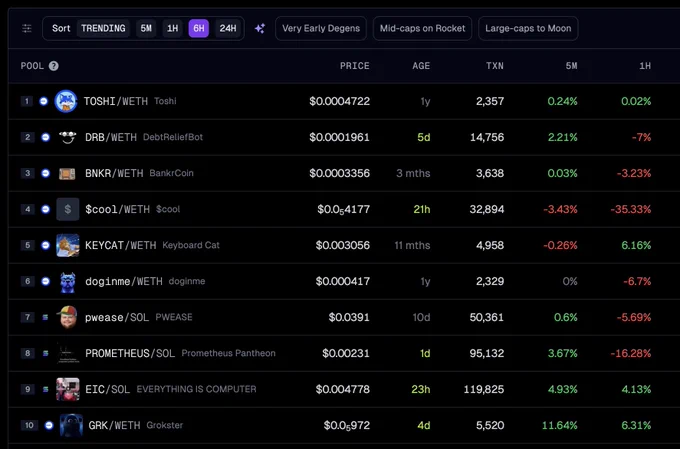
Task: Open the filter settings sliders icon
Action: 27,29
